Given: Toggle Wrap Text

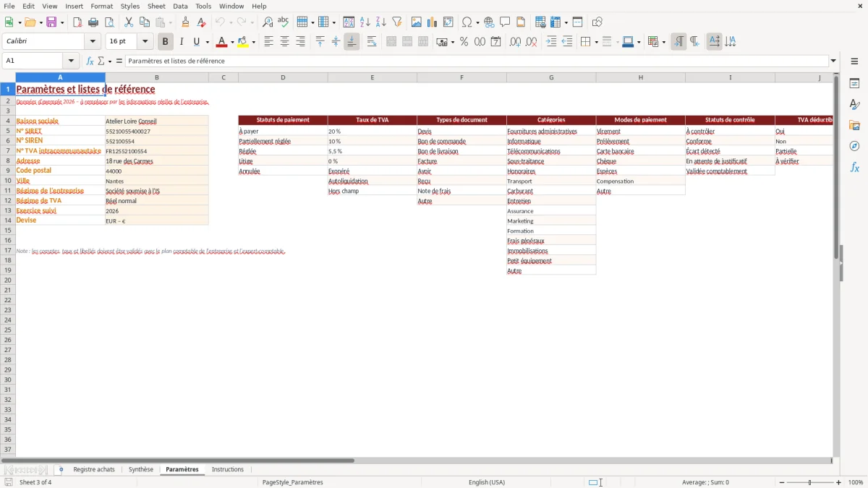Looking at the screenshot, I should click(x=372, y=42).
